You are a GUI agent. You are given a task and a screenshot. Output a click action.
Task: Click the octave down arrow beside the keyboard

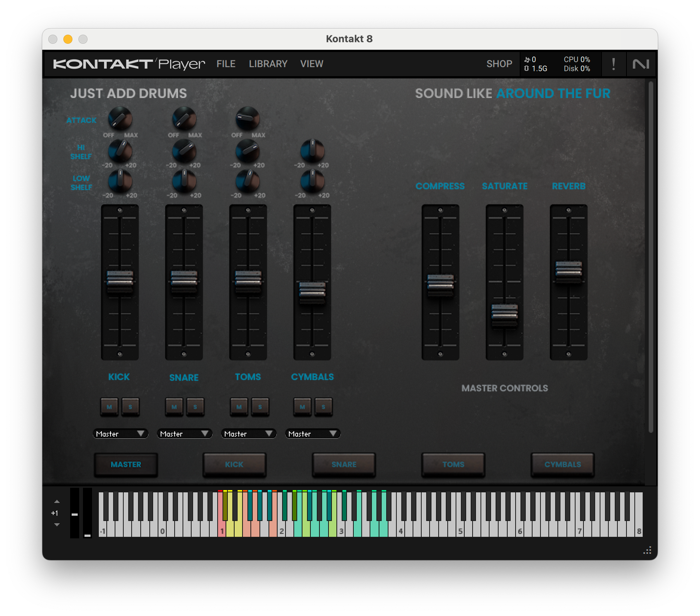(x=57, y=524)
